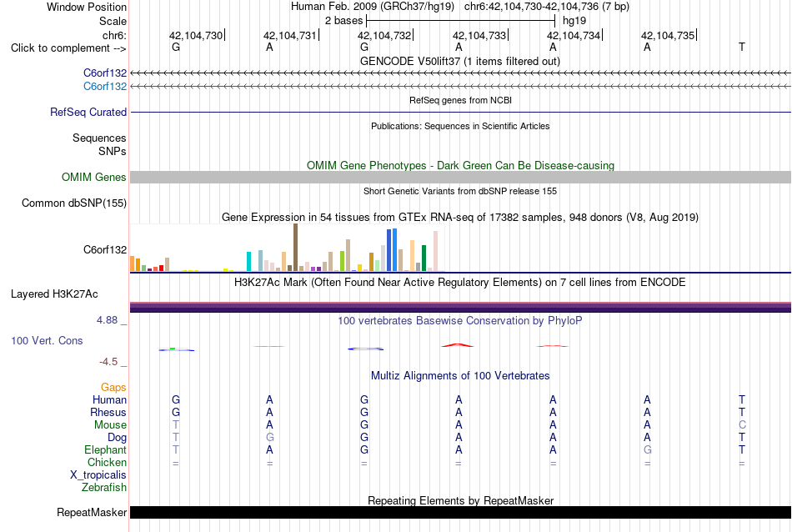
Task: Open the GENCODE V50lift37 track title
Action: [x=459, y=61]
